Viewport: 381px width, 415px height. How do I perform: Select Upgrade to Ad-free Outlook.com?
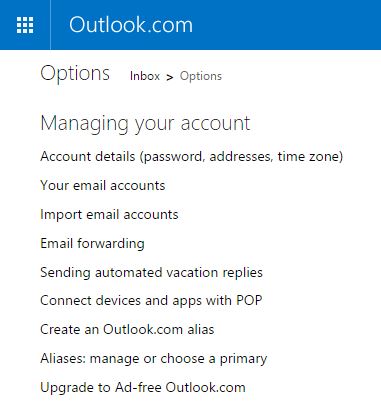pyautogui.click(x=143, y=387)
